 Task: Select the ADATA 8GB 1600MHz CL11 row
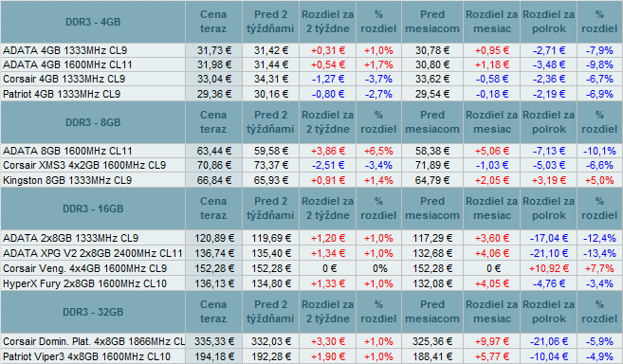coord(311,151)
